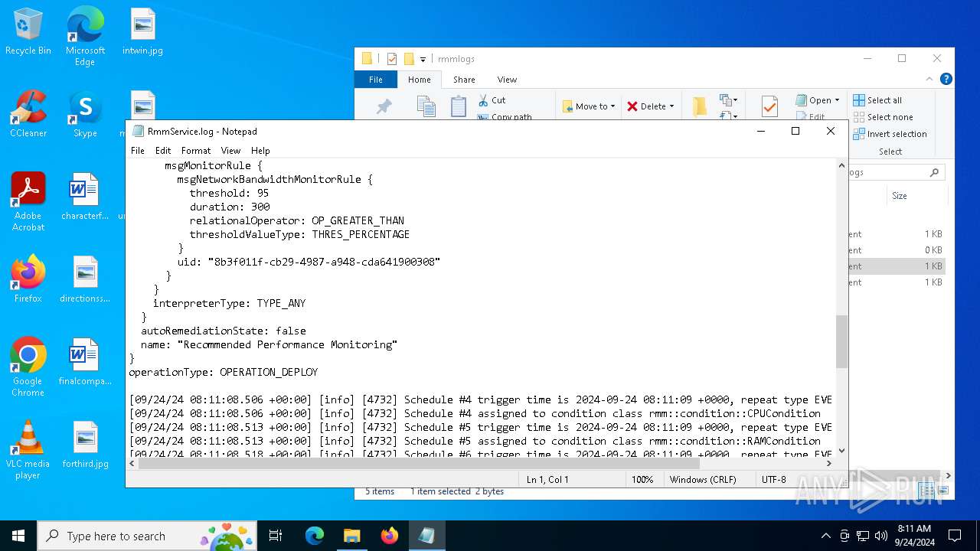980x551 pixels.
Task: Open Adobe Acrobat desktop shortcut
Action: coord(28,202)
